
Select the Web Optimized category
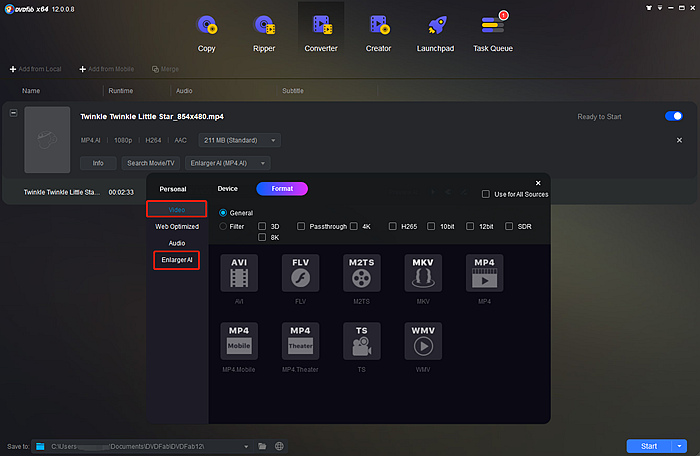click(177, 226)
